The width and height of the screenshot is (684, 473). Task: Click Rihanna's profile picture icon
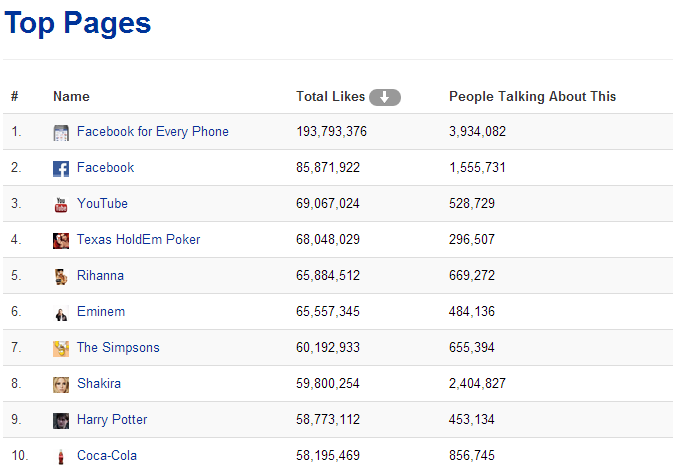tap(61, 276)
